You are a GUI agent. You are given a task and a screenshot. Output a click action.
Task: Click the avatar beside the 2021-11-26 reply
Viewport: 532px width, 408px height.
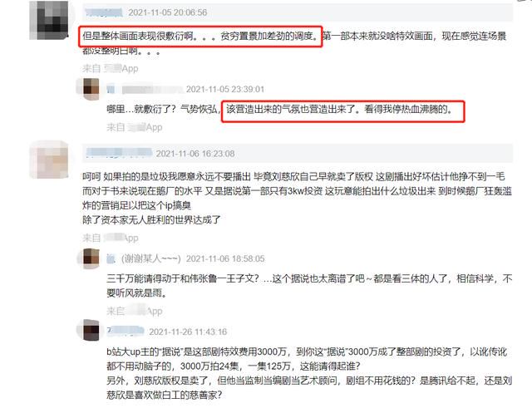tap(91, 330)
